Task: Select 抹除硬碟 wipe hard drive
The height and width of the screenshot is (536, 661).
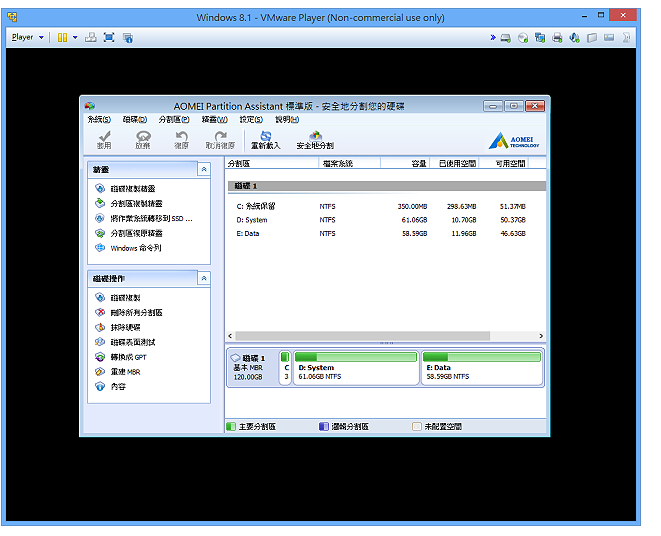Action: pyautogui.click(x=125, y=327)
